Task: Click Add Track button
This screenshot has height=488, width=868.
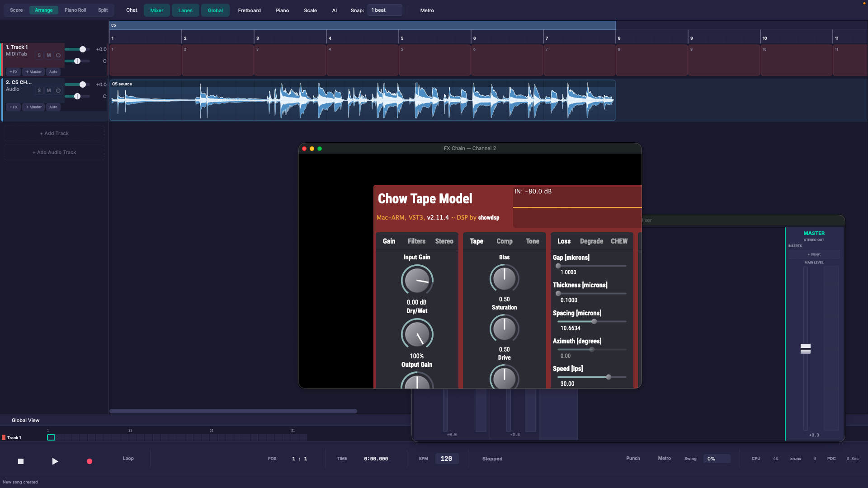Action: point(54,133)
